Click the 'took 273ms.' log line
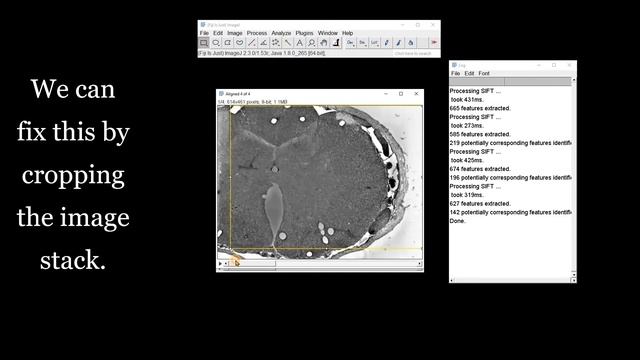 [467, 126]
